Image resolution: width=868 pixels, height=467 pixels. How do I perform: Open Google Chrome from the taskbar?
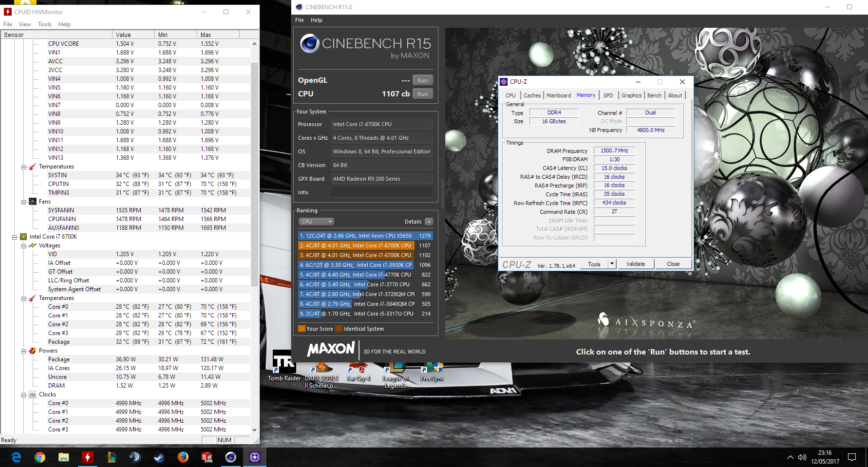40,457
